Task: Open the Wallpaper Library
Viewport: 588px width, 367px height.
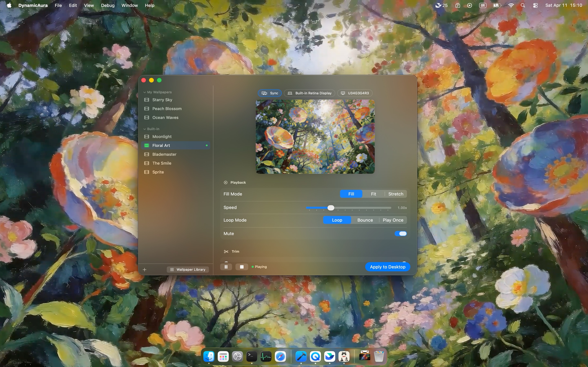Action: click(x=188, y=269)
